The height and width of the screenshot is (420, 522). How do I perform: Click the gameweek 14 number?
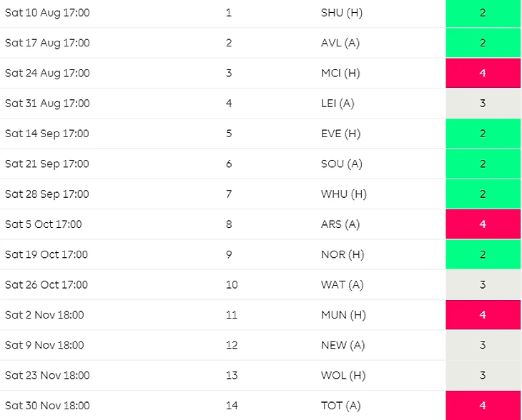[232, 406]
